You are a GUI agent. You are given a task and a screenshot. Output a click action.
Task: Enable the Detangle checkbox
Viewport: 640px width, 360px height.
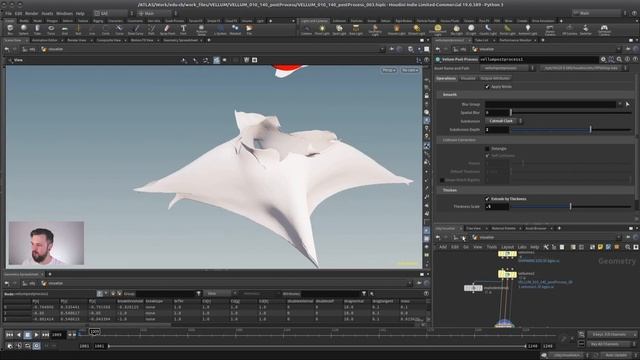(487, 149)
